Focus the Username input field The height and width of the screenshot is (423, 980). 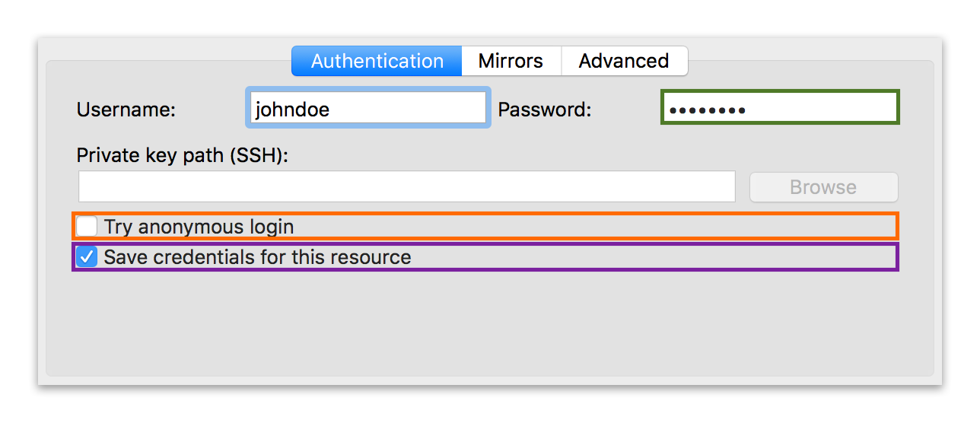368,109
